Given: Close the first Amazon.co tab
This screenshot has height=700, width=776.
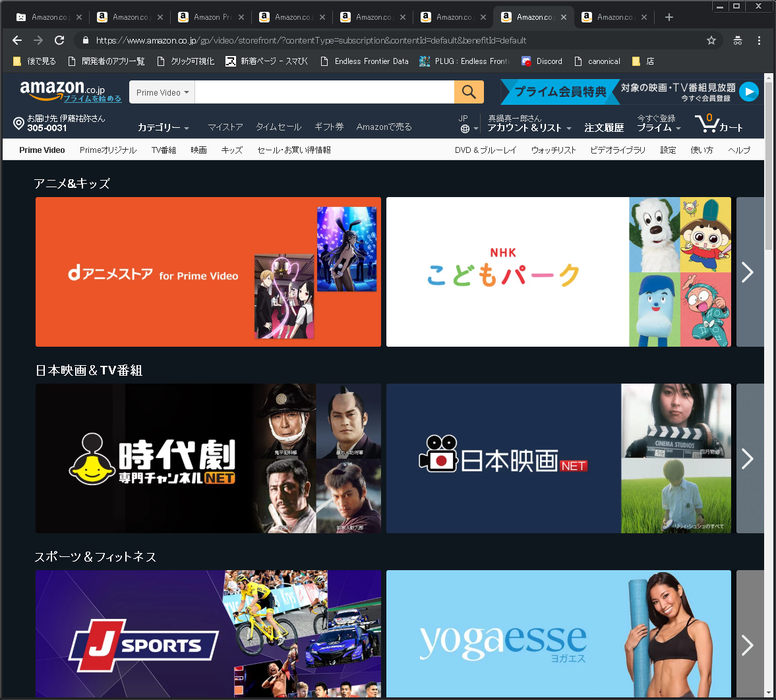Looking at the screenshot, I should click(x=78, y=17).
